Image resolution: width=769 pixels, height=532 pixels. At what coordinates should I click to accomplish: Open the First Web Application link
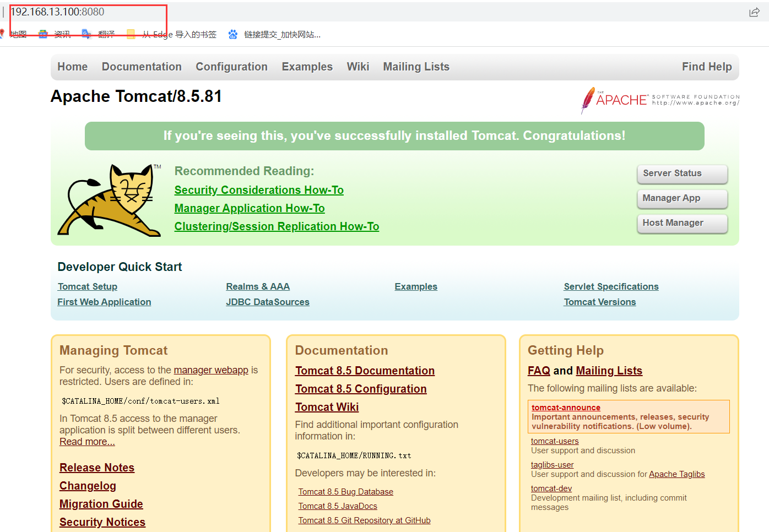[x=104, y=302]
